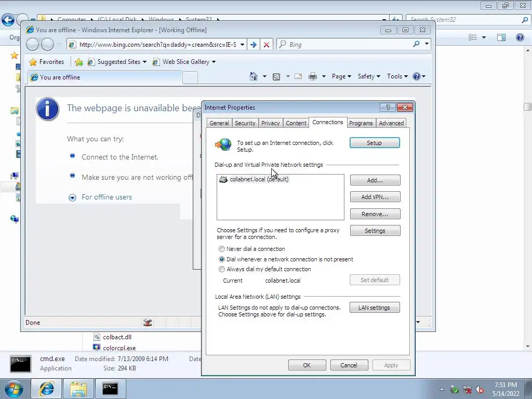This screenshot has width=532, height=399.
Task: Click OK in Internet Properties
Action: click(307, 365)
